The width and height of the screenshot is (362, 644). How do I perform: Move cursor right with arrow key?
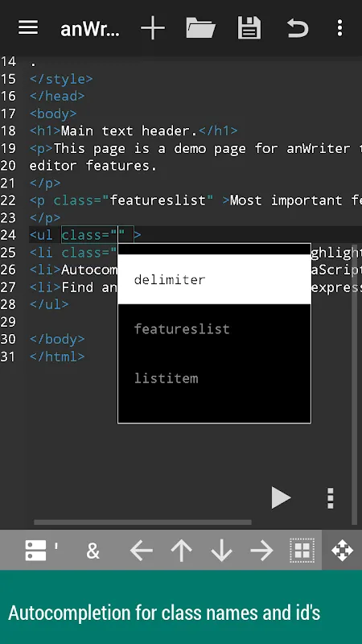point(261,551)
